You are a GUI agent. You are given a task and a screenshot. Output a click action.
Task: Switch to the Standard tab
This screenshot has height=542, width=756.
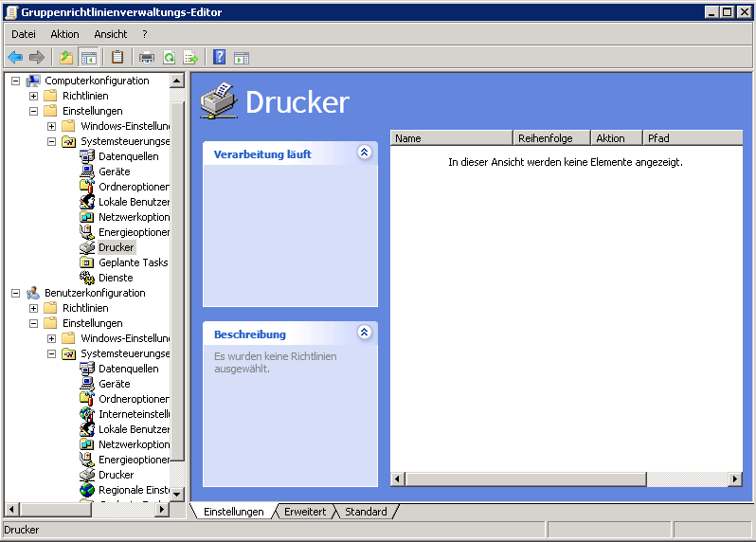pyautogui.click(x=366, y=512)
